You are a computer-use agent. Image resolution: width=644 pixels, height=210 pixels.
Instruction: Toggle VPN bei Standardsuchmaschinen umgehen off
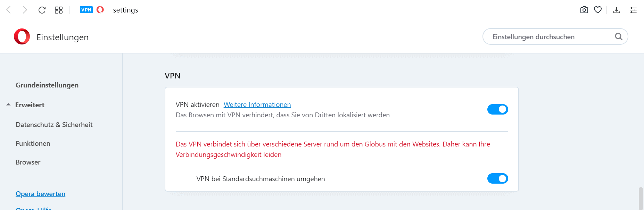(x=497, y=178)
